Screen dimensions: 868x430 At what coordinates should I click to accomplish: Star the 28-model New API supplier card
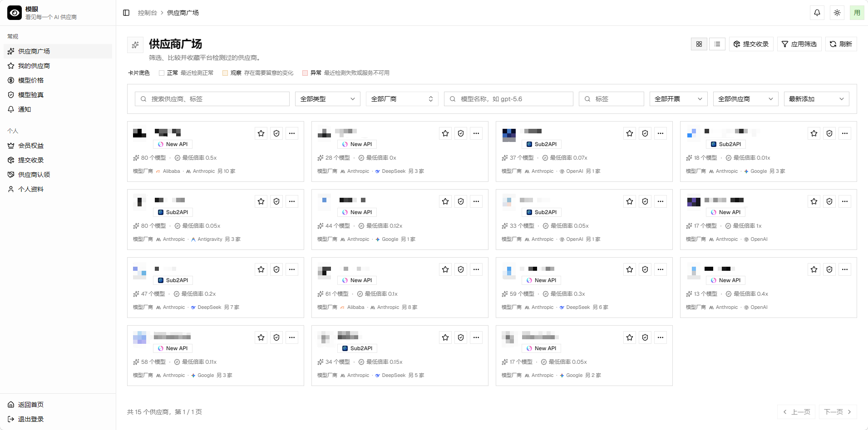tap(445, 133)
